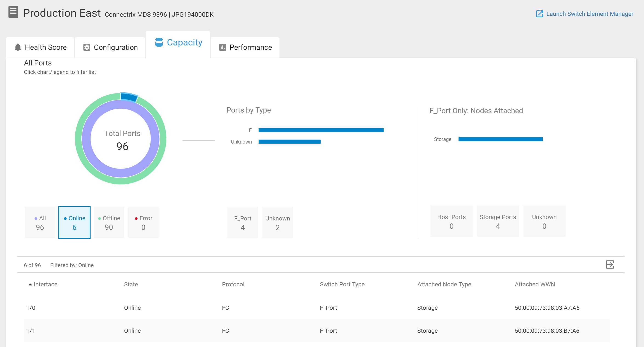Click the Host Ports 0 card
This screenshot has height=347, width=644.
tap(451, 221)
